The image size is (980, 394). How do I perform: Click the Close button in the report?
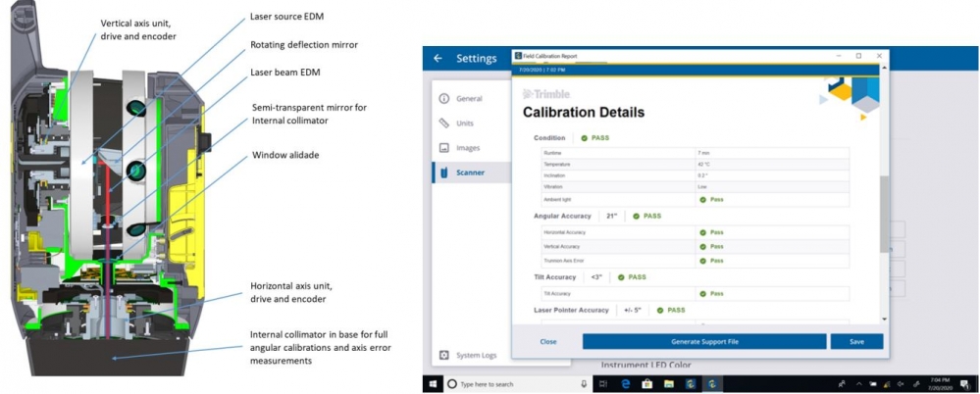click(x=548, y=341)
